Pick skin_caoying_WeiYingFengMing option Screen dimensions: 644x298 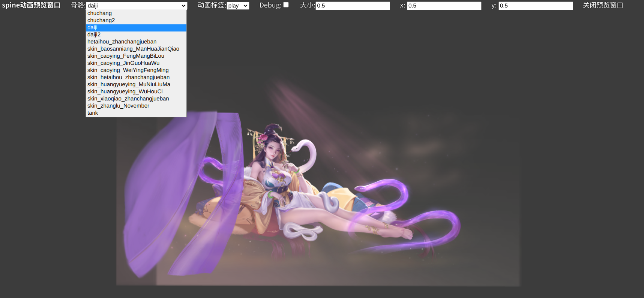[x=136, y=70]
